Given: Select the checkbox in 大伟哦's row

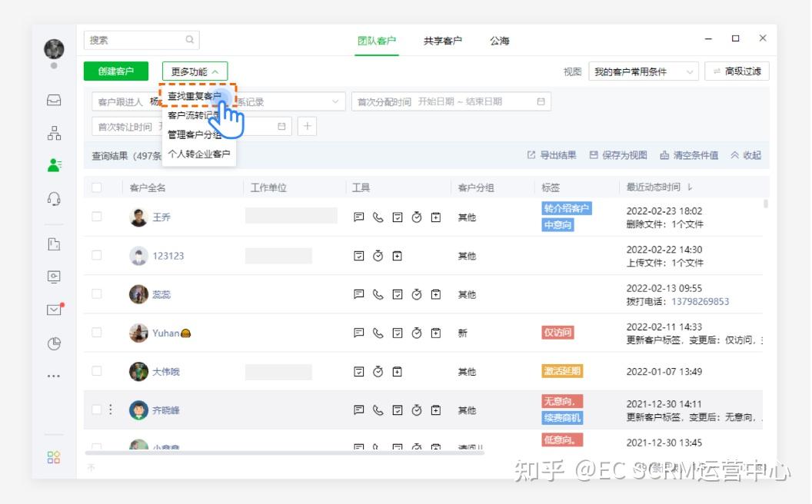Looking at the screenshot, I should click(x=97, y=371).
